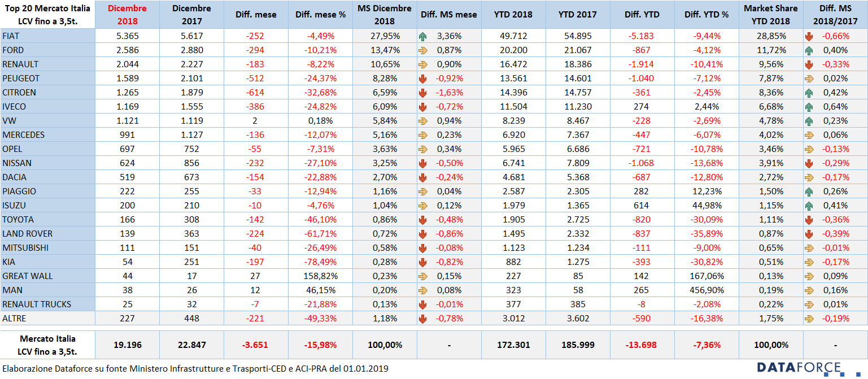Viewport: 868px width, 379px height.
Task: Click the Dataforce logo
Action: point(808,368)
